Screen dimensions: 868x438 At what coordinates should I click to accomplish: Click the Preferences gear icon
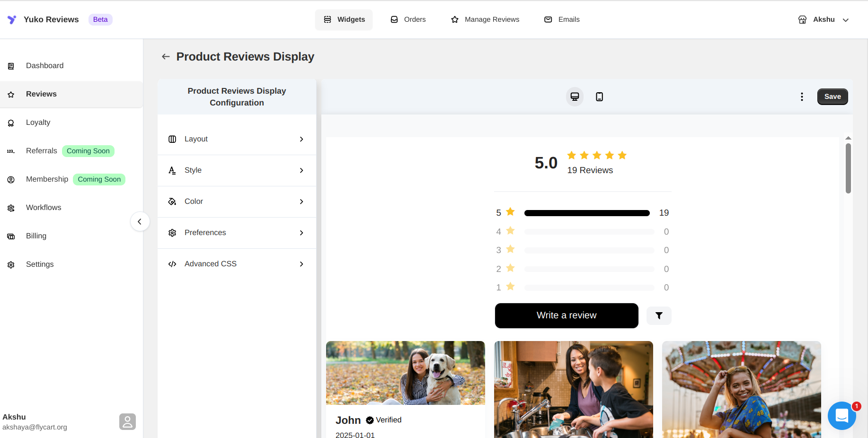point(172,233)
